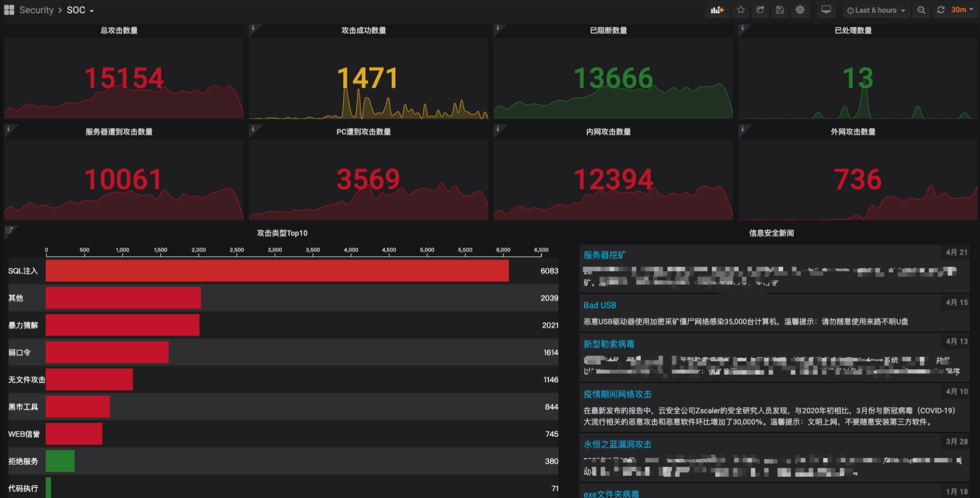The width and height of the screenshot is (980, 498).
Task: Click the 弱口令 bar
Action: coord(107,352)
